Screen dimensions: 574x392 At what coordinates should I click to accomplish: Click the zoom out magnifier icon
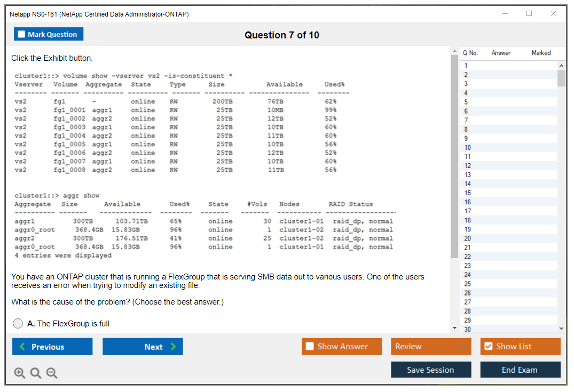pos(52,373)
